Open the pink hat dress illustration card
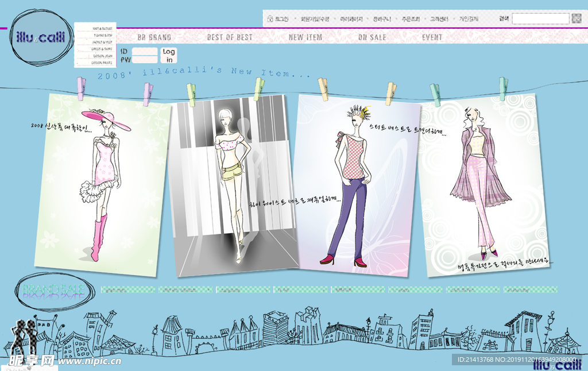This screenshot has height=371, width=588. (x=102, y=185)
